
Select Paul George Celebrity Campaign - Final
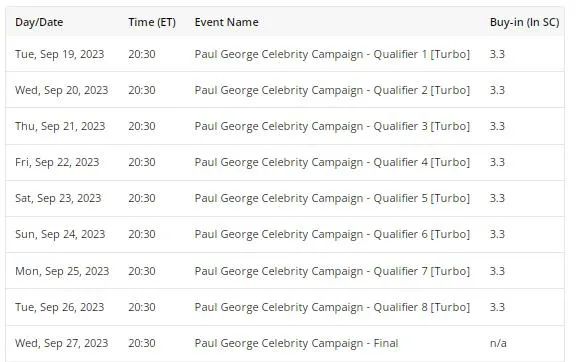tap(296, 343)
